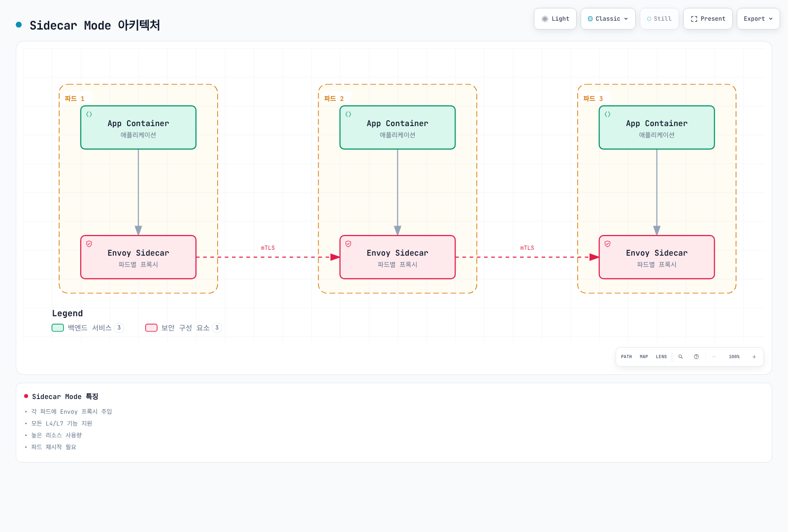Screen dimensions: 788x532
Task: Click the 파드 2 group label
Action: 334,99
